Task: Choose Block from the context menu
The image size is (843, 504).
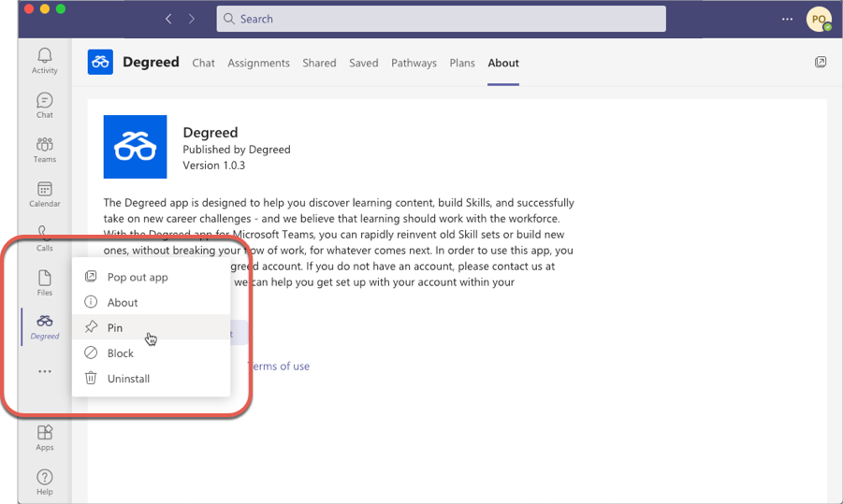Action: pos(151,353)
